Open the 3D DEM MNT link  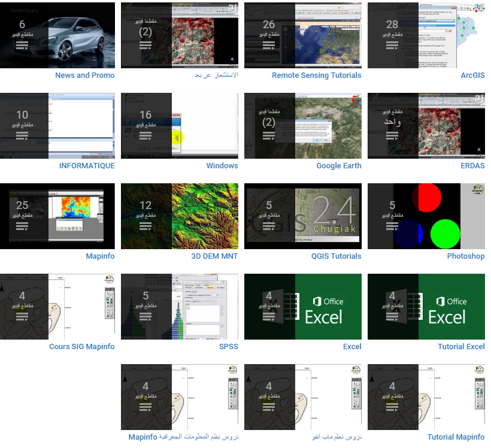point(214,256)
